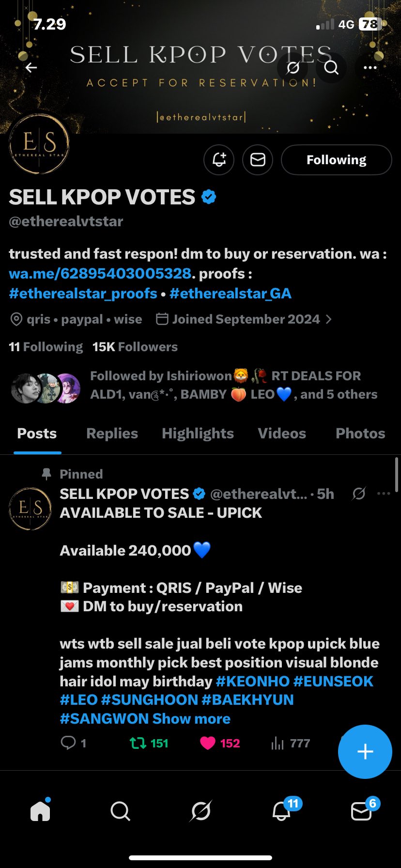Expand the Joined September 2024 chevron

tap(329, 319)
